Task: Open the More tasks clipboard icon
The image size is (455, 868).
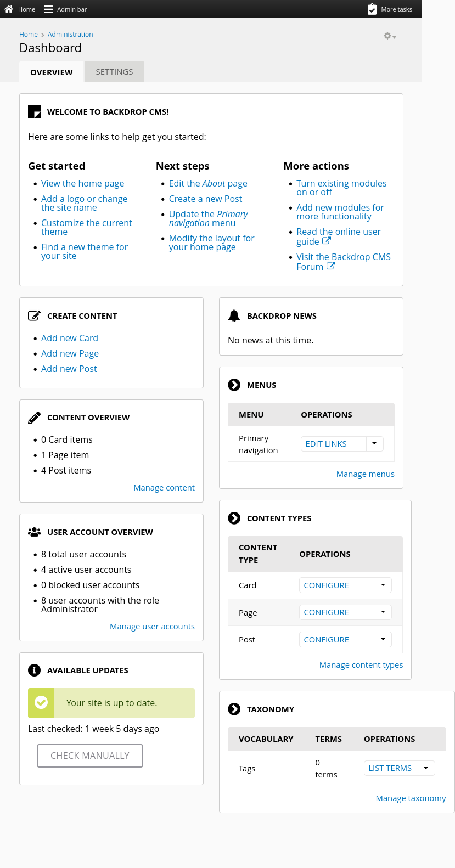Action: point(372,9)
